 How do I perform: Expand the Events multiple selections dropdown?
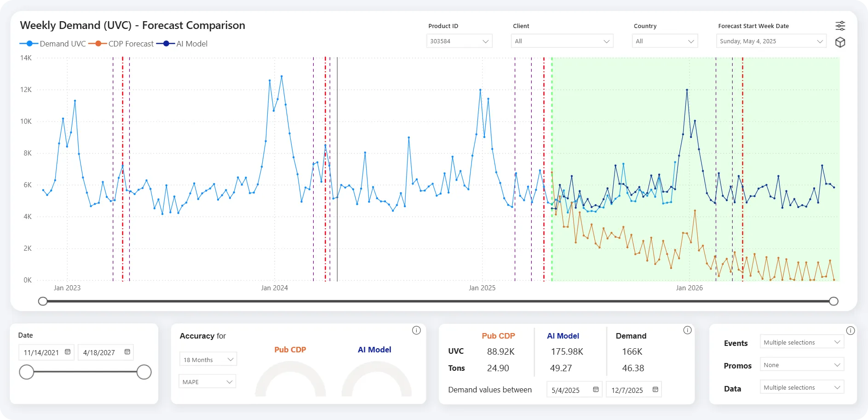802,342
